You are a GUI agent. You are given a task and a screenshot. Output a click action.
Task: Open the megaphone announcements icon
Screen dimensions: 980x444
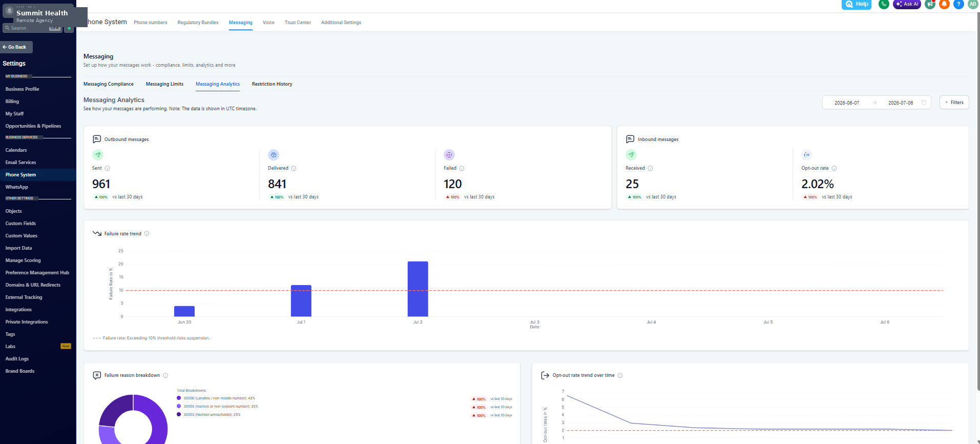[x=930, y=4]
